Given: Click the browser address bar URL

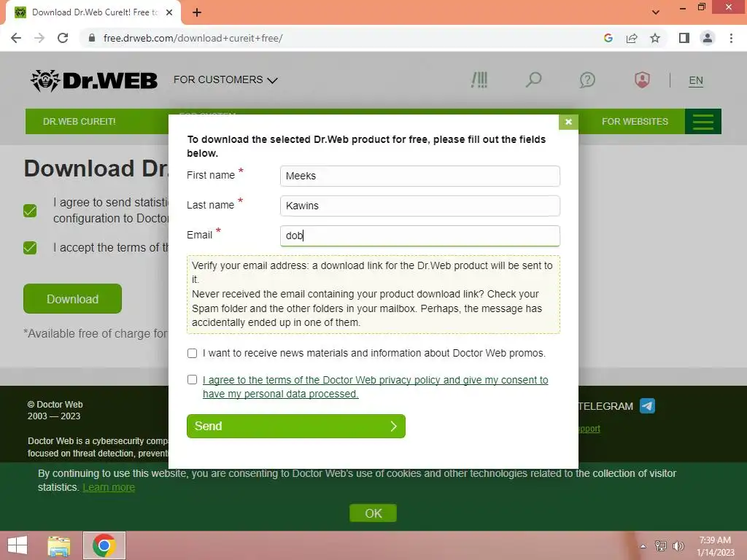Looking at the screenshot, I should pyautogui.click(x=193, y=38).
